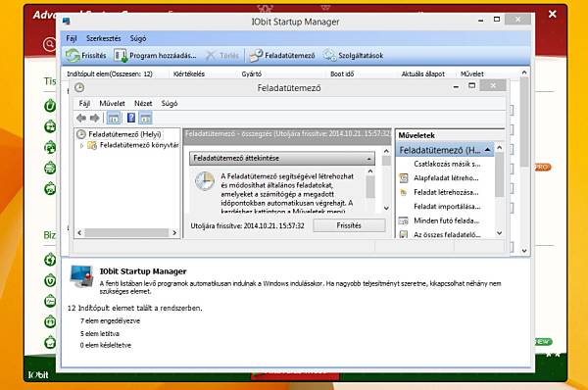Click the Műveletek pane scroll down arrow
The width and height of the screenshot is (588, 390).
tap(499, 233)
